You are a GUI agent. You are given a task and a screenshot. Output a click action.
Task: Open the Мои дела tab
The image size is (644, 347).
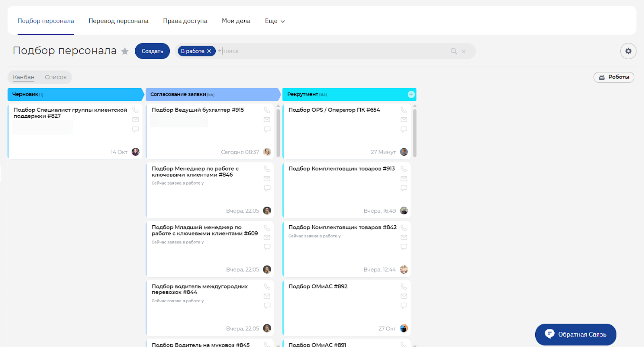pyautogui.click(x=236, y=21)
